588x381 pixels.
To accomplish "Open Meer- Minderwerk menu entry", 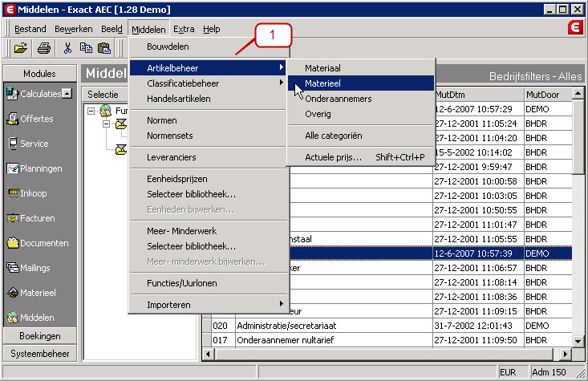I will coord(208,231).
